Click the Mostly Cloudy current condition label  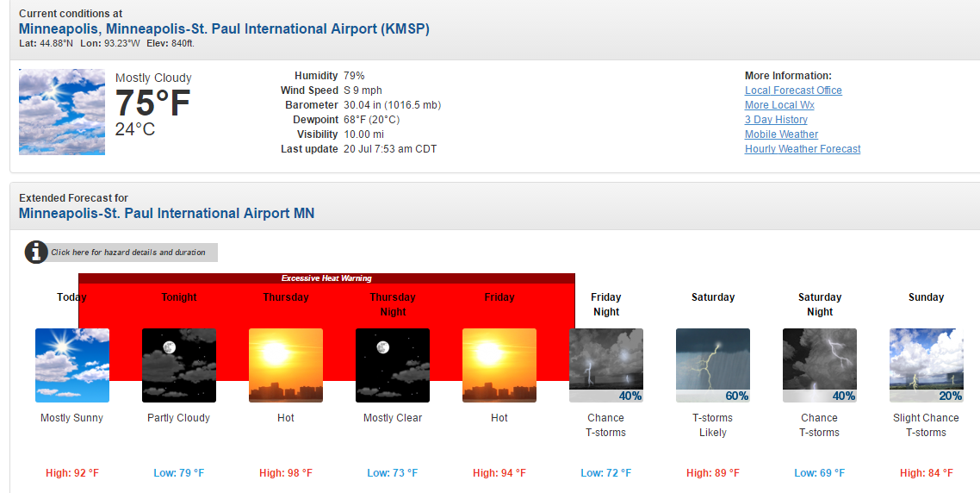(153, 78)
